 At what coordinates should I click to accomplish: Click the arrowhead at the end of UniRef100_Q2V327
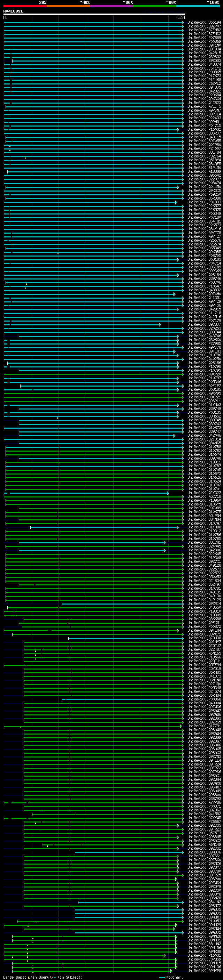pyautogui.click(x=168, y=493)
